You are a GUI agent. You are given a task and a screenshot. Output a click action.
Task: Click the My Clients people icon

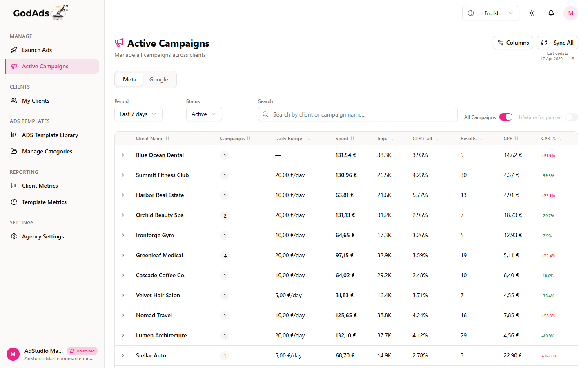(13, 101)
